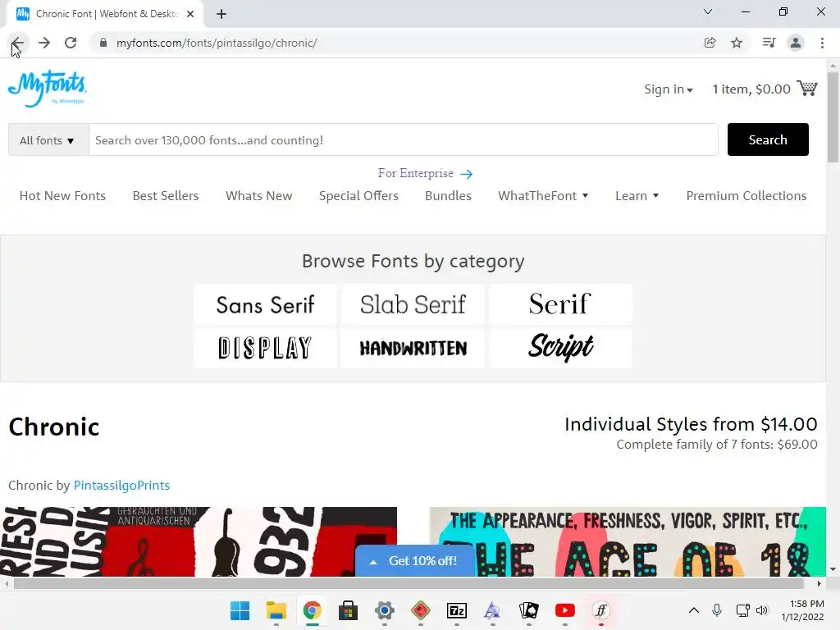This screenshot has height=630, width=840.
Task: Open the colorful Age of 18 sample image
Action: coord(628,541)
